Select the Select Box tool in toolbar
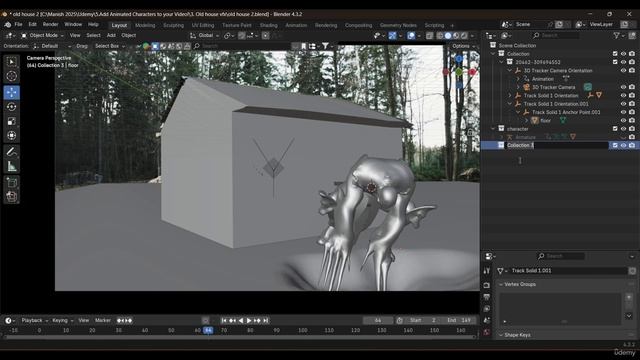The image size is (640, 360). click(11, 62)
